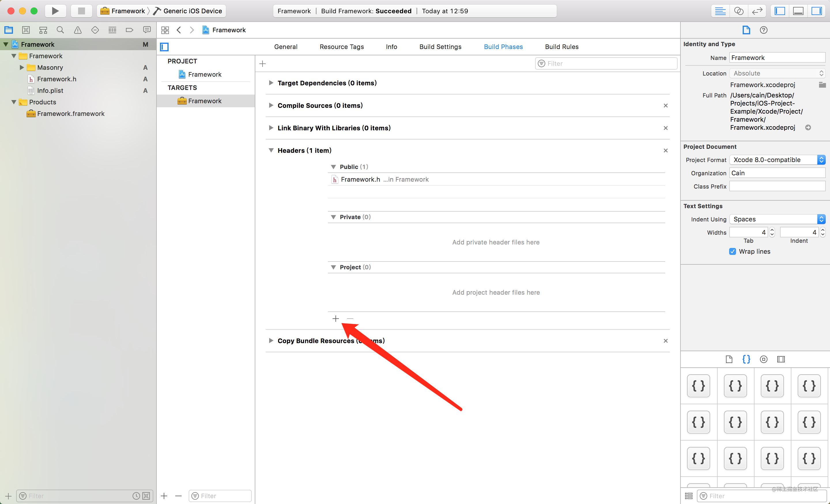This screenshot has width=830, height=504.
Task: Change Tab width stepper value
Action: click(x=771, y=232)
